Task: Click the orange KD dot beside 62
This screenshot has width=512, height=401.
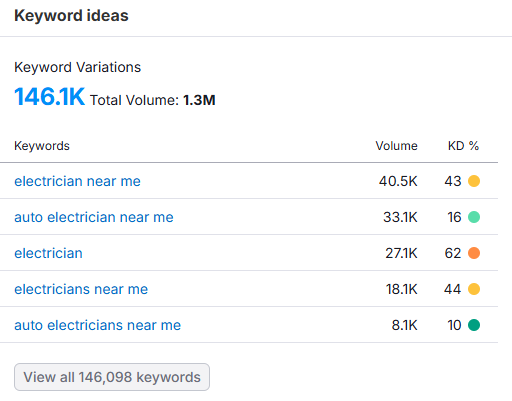Action: pos(474,253)
